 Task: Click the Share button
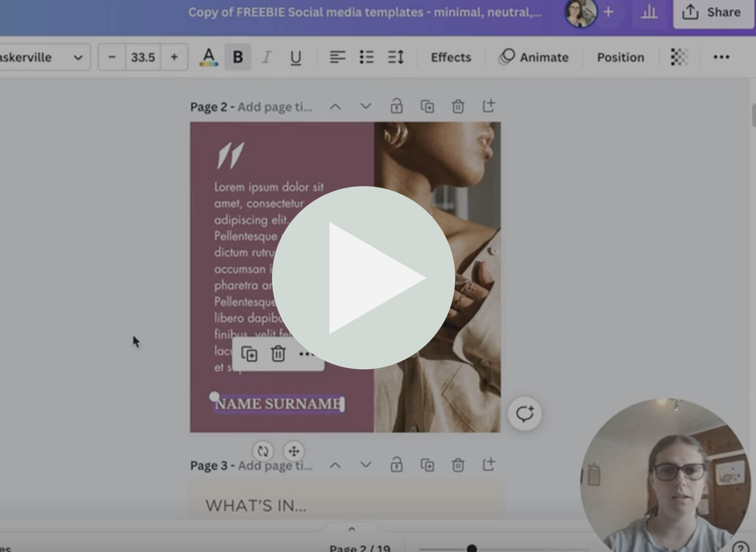coord(712,13)
